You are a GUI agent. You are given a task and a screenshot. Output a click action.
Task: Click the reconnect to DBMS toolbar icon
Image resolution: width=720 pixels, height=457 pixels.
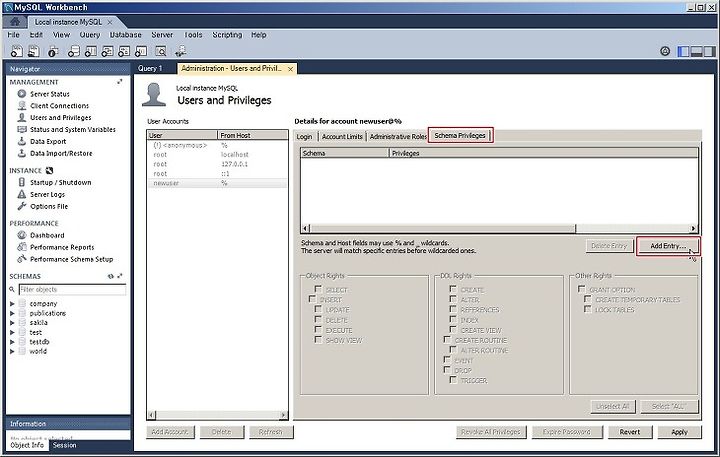click(x=181, y=51)
